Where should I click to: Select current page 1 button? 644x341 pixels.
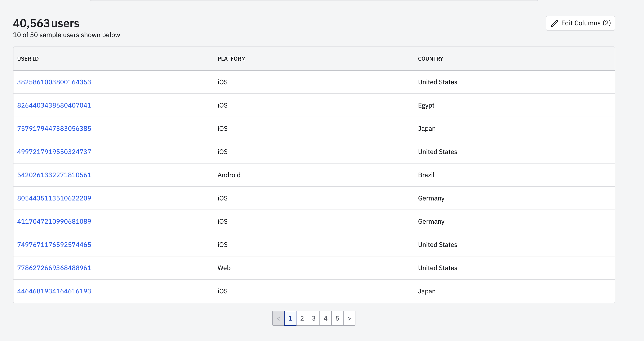coord(290,318)
